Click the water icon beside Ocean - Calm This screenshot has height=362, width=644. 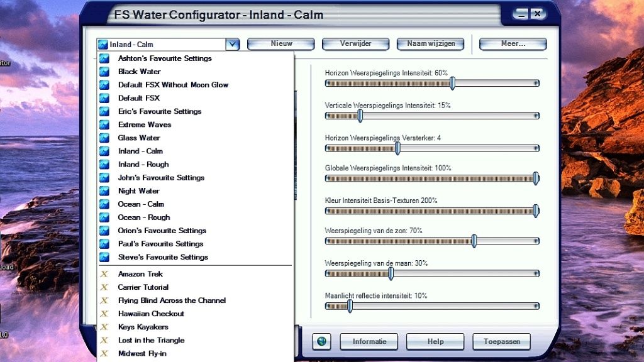pos(104,204)
